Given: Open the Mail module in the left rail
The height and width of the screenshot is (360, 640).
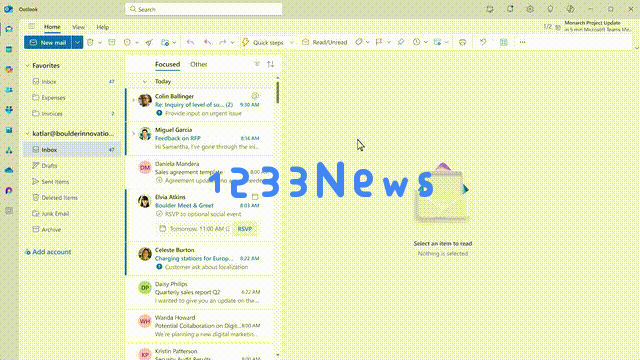Looking at the screenshot, I should 9,29.
